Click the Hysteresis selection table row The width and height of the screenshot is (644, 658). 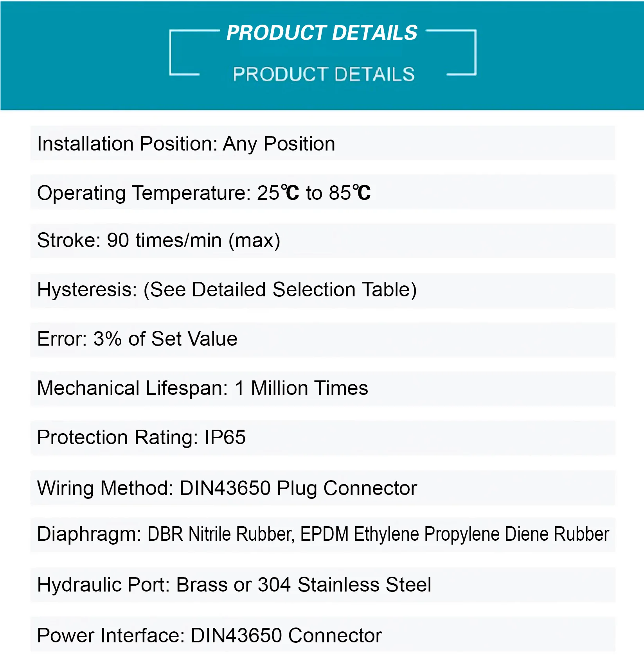coord(323,290)
